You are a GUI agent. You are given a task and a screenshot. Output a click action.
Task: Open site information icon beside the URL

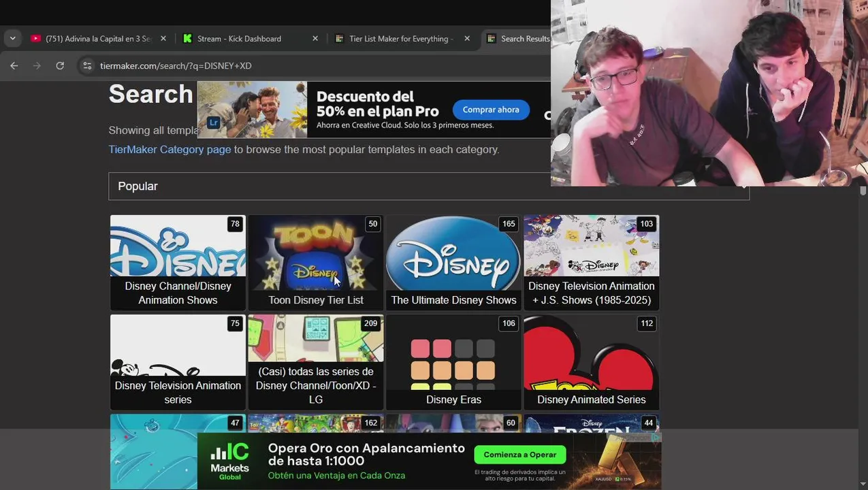point(86,65)
